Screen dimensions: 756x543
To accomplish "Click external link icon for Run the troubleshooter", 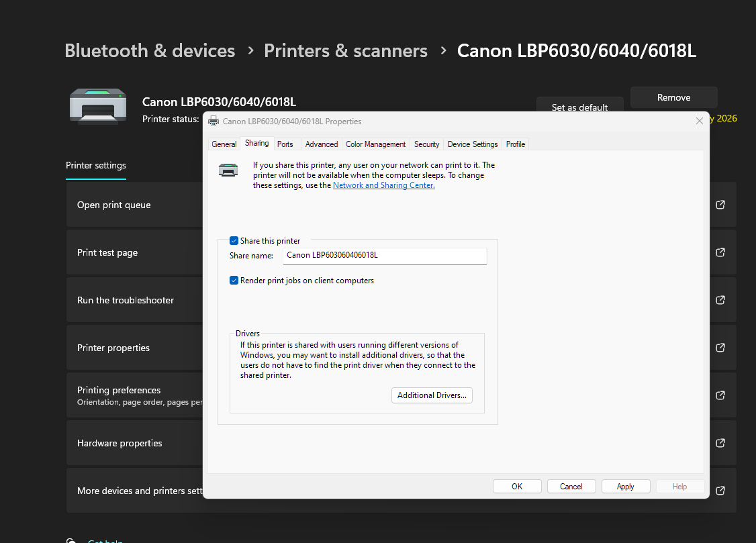I will pyautogui.click(x=720, y=300).
